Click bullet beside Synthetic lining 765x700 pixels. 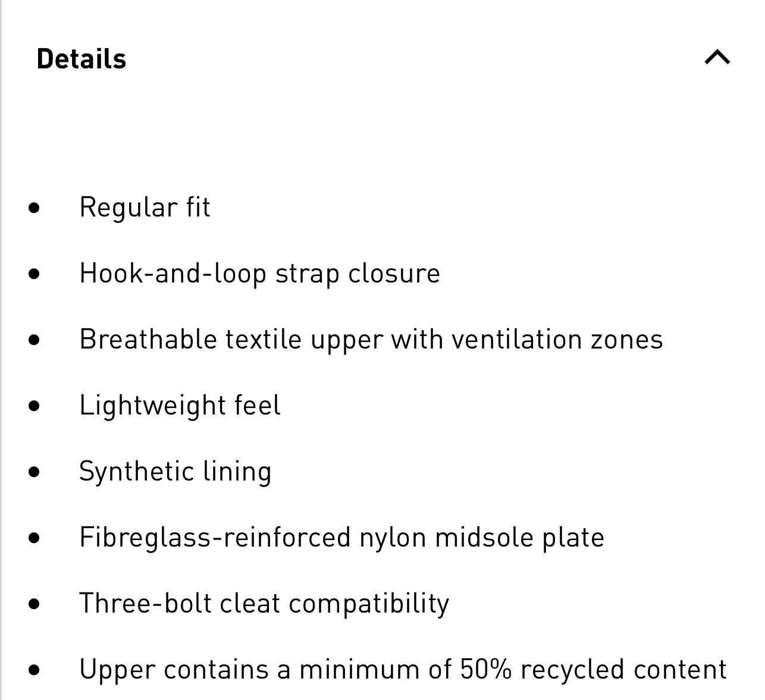[x=35, y=472]
